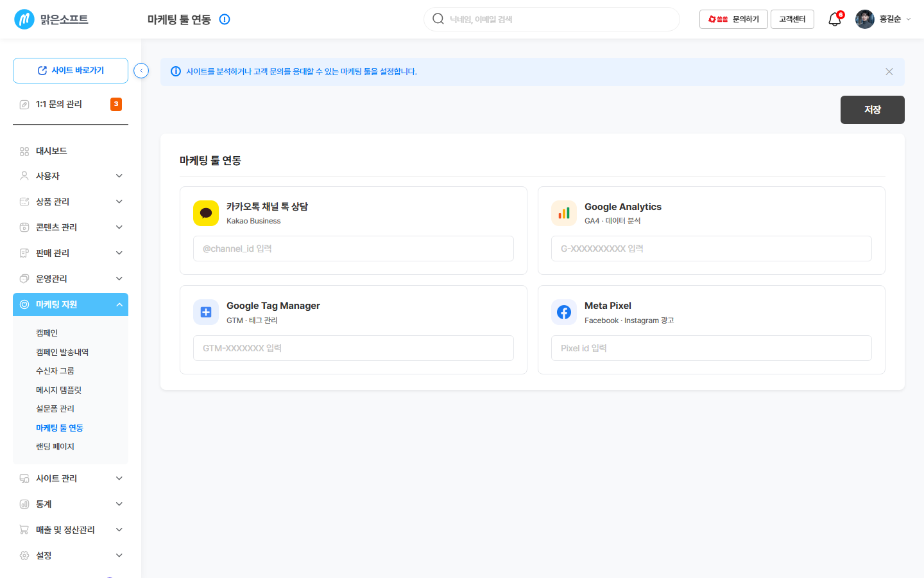Screen dimensions: 924x578
Task: Click the Google Analytics heading text
Action: pos(623,207)
